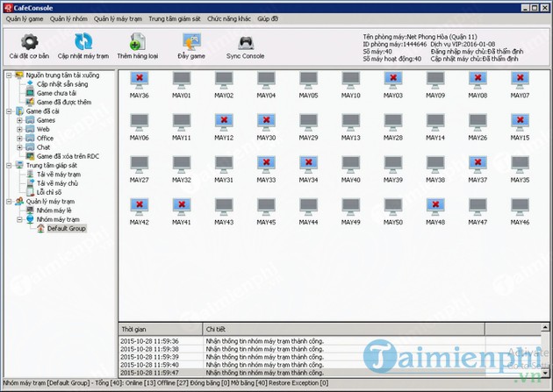Image resolution: width=553 pixels, height=392 pixels.
Task: Select workstation MAY29 icon
Action: (x=309, y=123)
